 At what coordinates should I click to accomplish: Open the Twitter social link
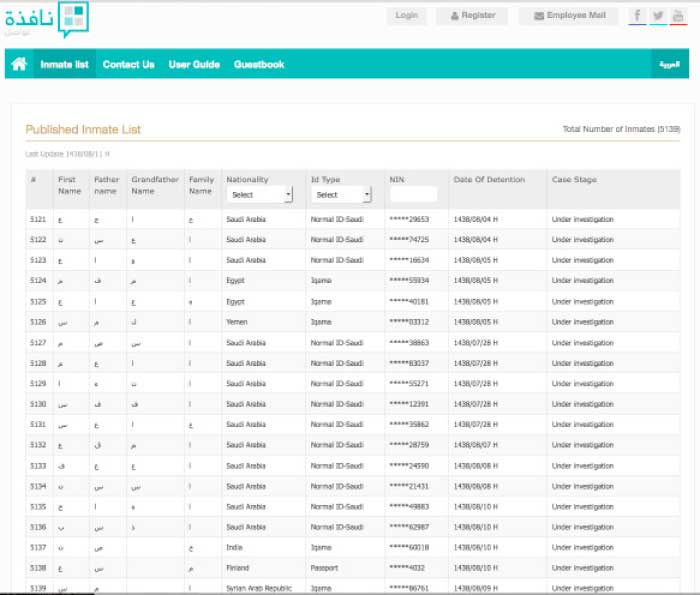(x=658, y=16)
